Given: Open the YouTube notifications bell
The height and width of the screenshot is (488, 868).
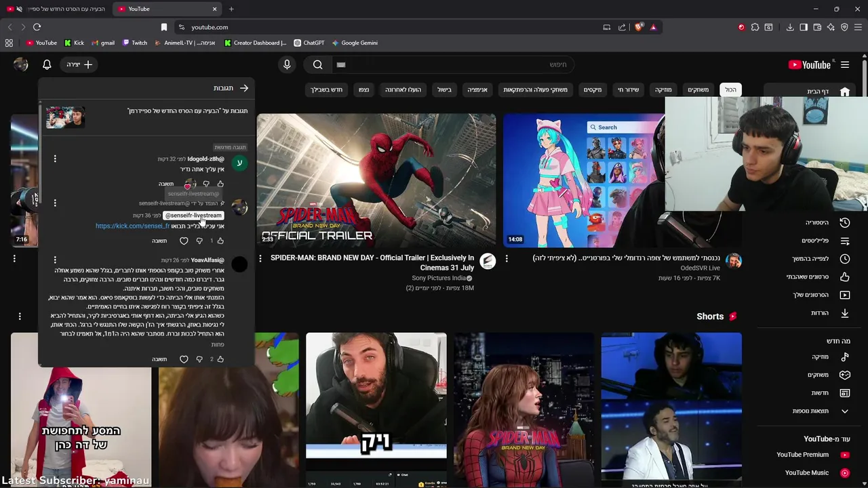Looking at the screenshot, I should click(x=47, y=64).
